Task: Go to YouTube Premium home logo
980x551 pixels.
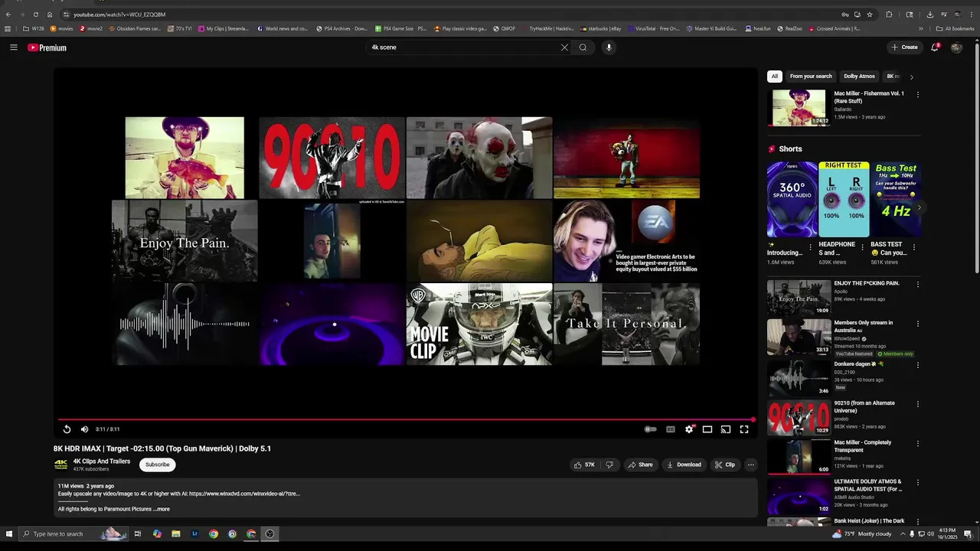Action: coord(47,47)
